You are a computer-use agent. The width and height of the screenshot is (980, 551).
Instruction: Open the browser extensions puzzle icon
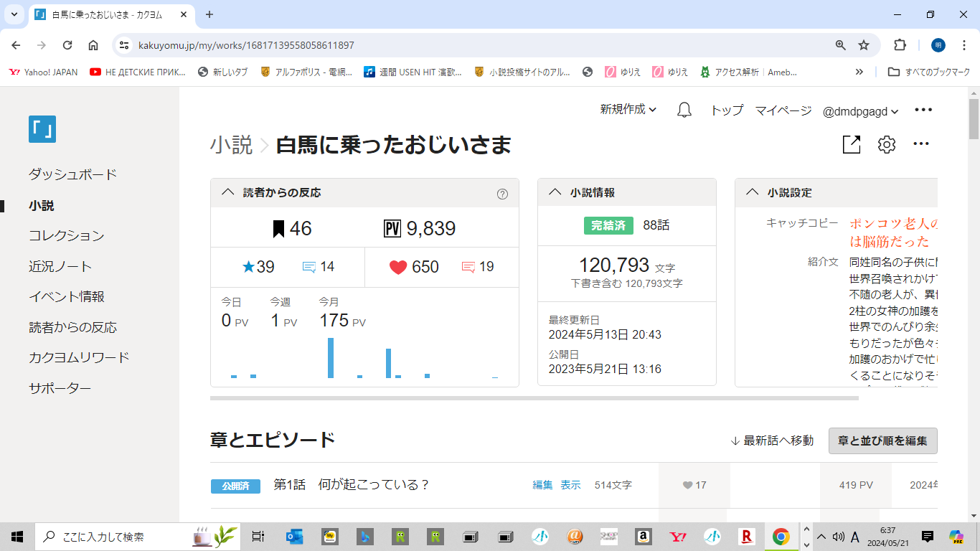(900, 45)
